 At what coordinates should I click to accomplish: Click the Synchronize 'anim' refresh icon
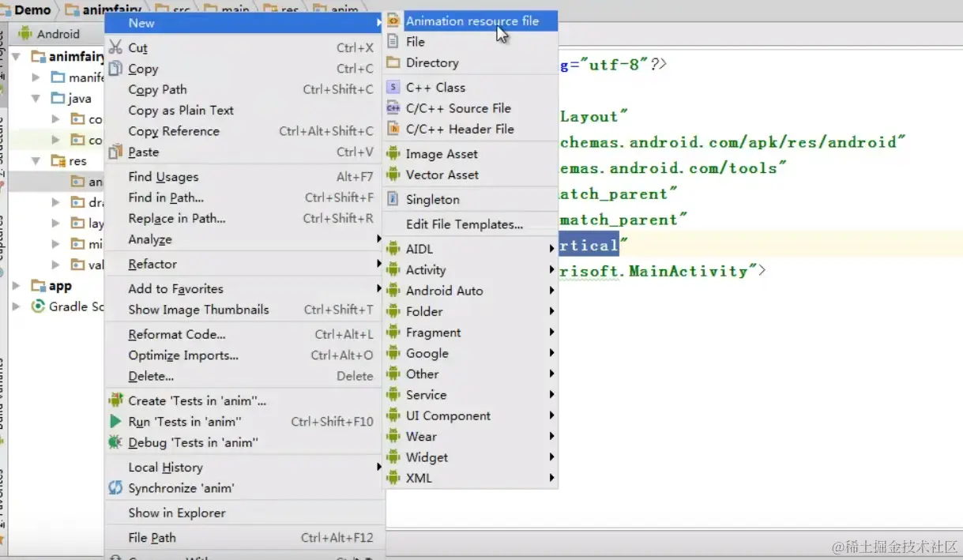(116, 488)
